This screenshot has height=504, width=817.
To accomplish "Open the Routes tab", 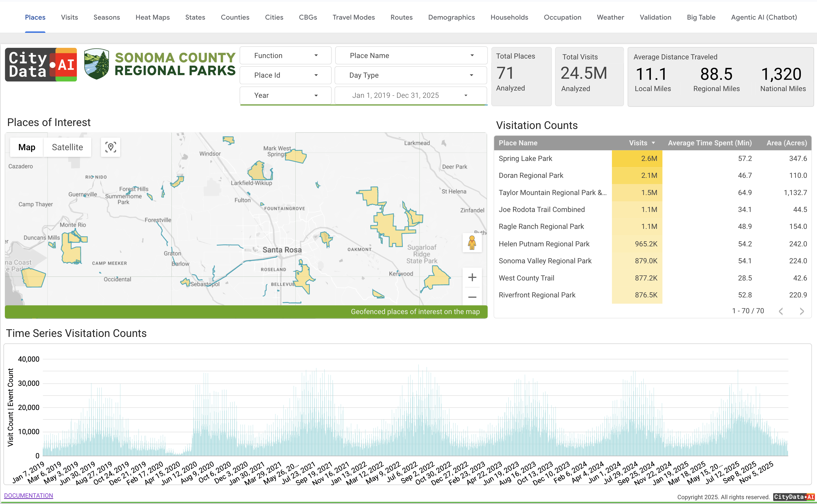I will (402, 17).
